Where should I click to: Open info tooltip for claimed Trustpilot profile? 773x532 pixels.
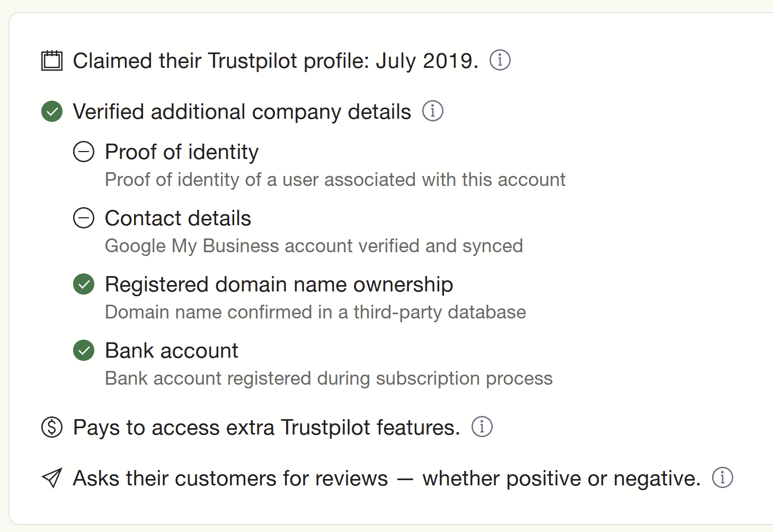coord(500,60)
